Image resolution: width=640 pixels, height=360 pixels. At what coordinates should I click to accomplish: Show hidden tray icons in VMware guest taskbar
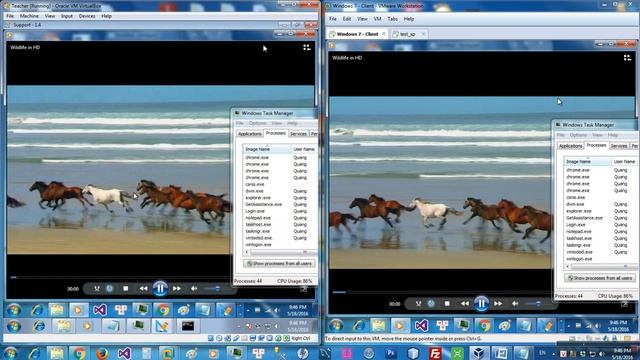tap(569, 326)
